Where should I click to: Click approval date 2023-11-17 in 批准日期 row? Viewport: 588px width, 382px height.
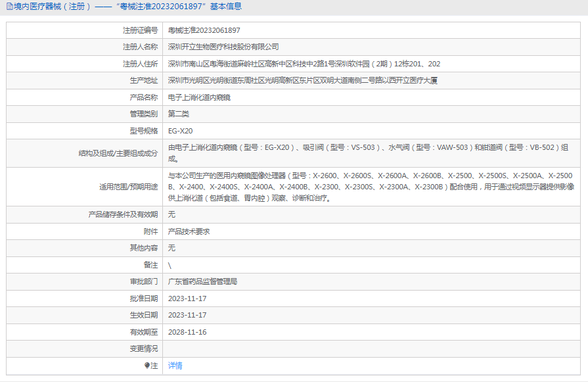tap(187, 298)
